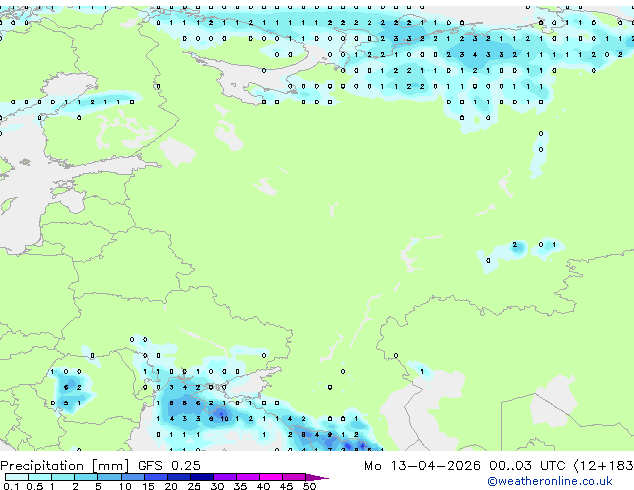Open the weatheronline.co.uk copyright link
634x490 pixels.
tap(550, 481)
